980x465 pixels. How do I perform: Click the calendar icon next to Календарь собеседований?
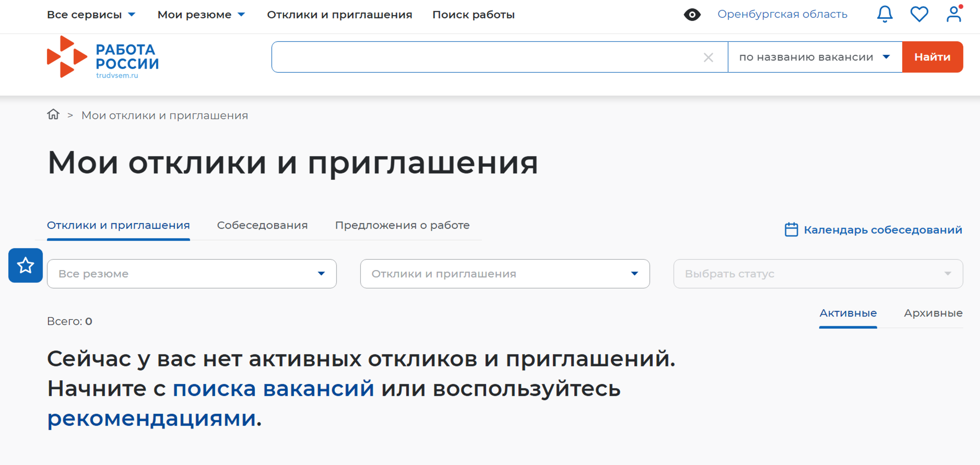tap(791, 230)
